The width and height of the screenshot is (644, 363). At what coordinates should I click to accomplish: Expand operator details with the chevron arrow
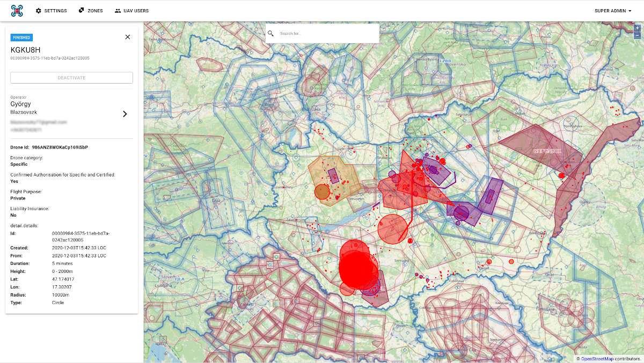click(x=125, y=114)
